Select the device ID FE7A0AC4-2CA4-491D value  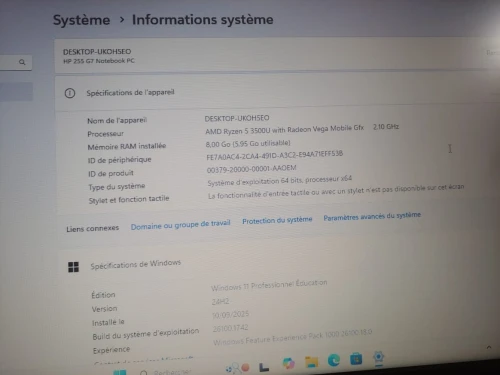coord(274,155)
